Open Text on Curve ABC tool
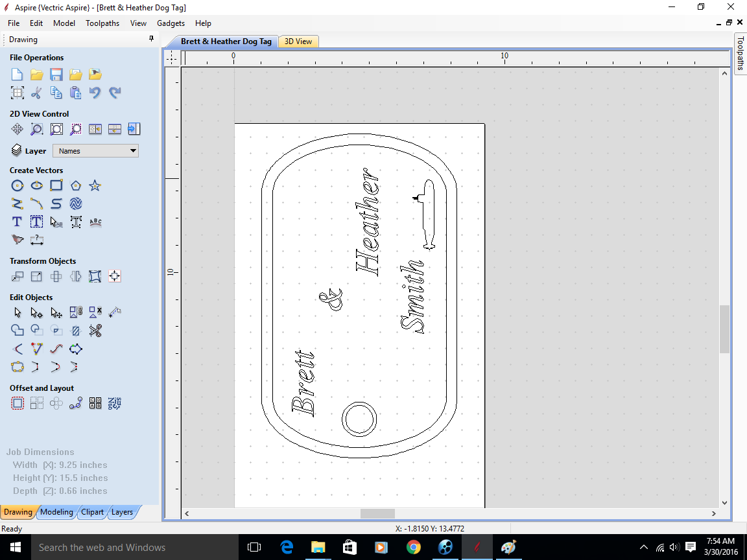This screenshot has width=747, height=560. click(95, 222)
